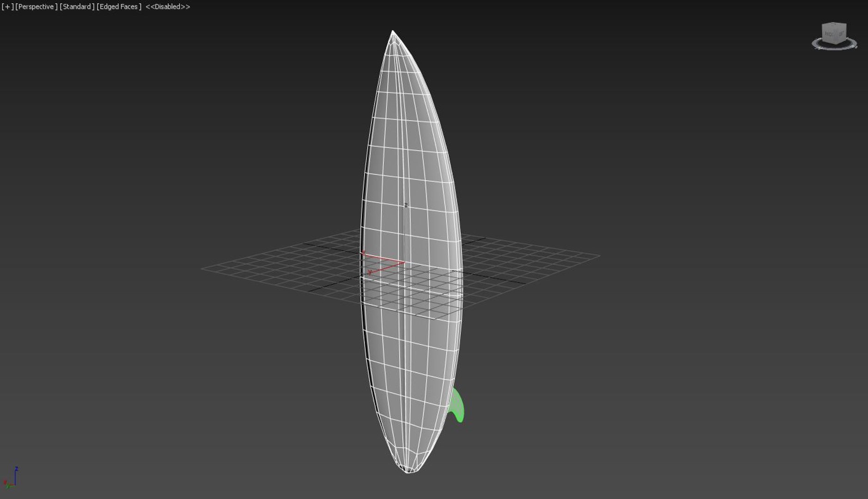868x499 pixels.
Task: Open the Edged Faces display menu
Action: [x=119, y=6]
